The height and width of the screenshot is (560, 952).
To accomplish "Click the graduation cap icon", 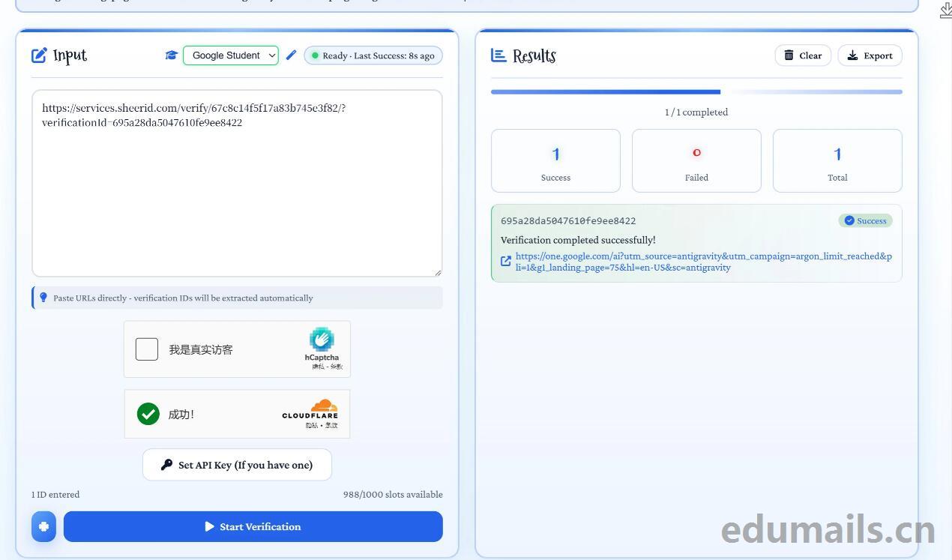I will pos(171,55).
